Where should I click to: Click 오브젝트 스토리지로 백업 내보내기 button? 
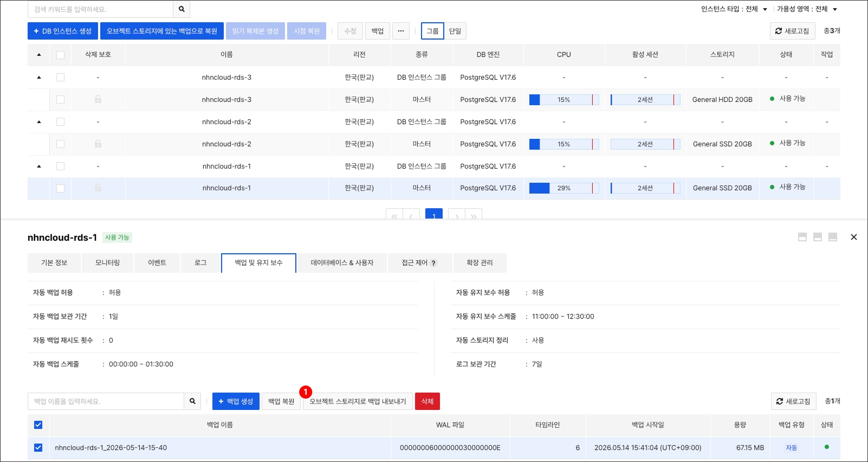click(358, 401)
